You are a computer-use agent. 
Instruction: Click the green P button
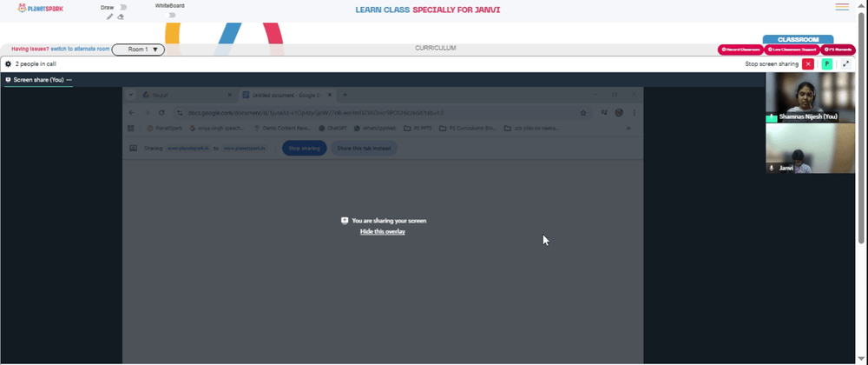(x=826, y=63)
